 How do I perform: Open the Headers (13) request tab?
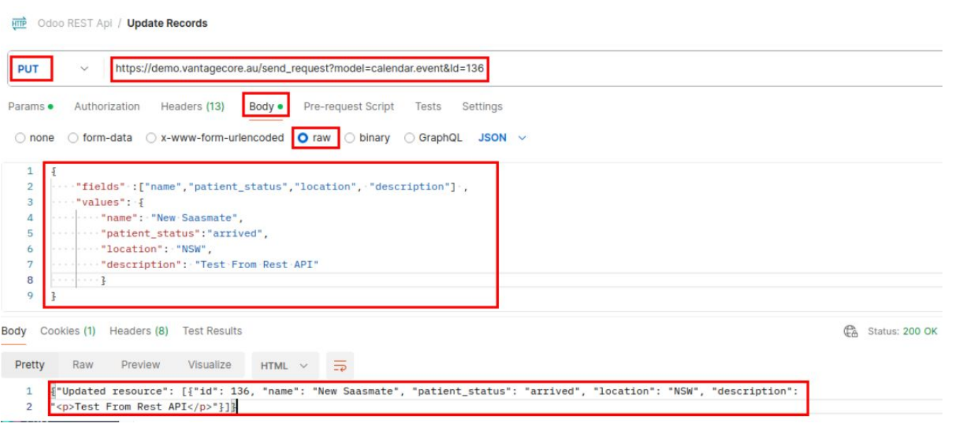[192, 106]
